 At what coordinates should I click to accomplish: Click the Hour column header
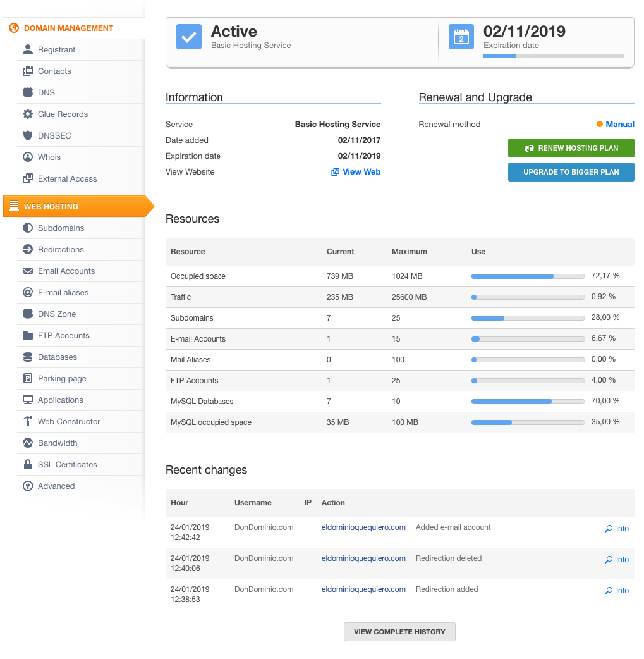point(179,503)
